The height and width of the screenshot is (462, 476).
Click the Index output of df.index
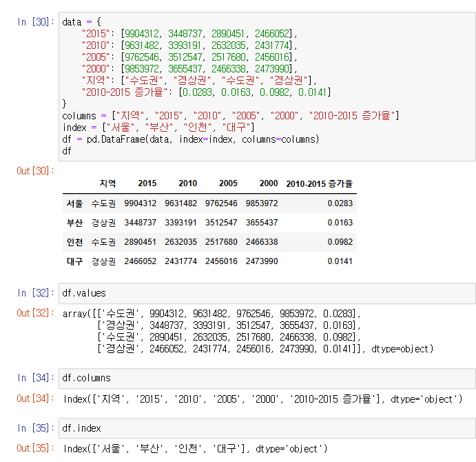point(195,449)
